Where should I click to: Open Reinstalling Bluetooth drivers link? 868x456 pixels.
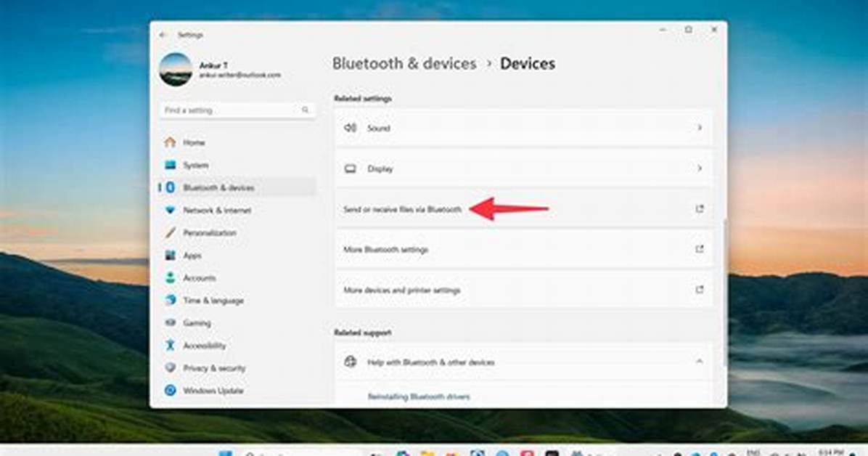tap(419, 396)
